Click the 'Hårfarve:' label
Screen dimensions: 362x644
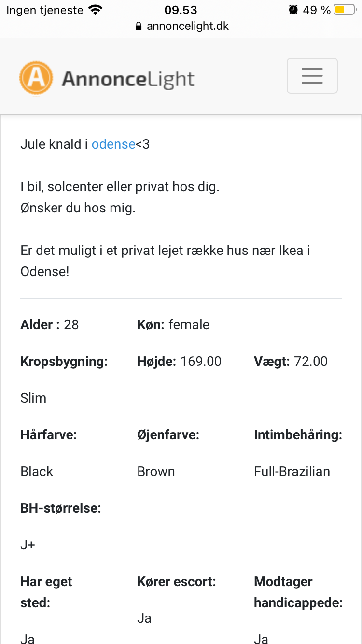[49, 434]
